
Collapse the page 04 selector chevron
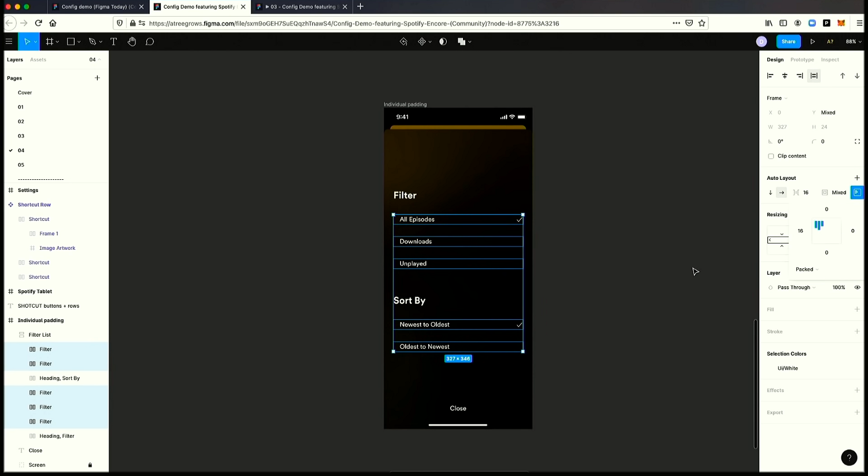100,60
